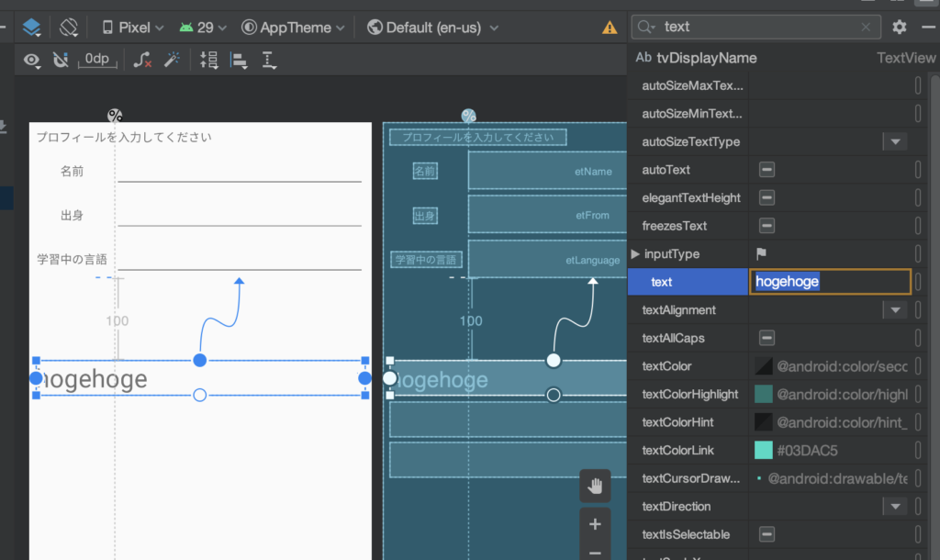Screen dimensions: 940x560
Task: Toggle the screen orientation icon
Action: (x=69, y=28)
